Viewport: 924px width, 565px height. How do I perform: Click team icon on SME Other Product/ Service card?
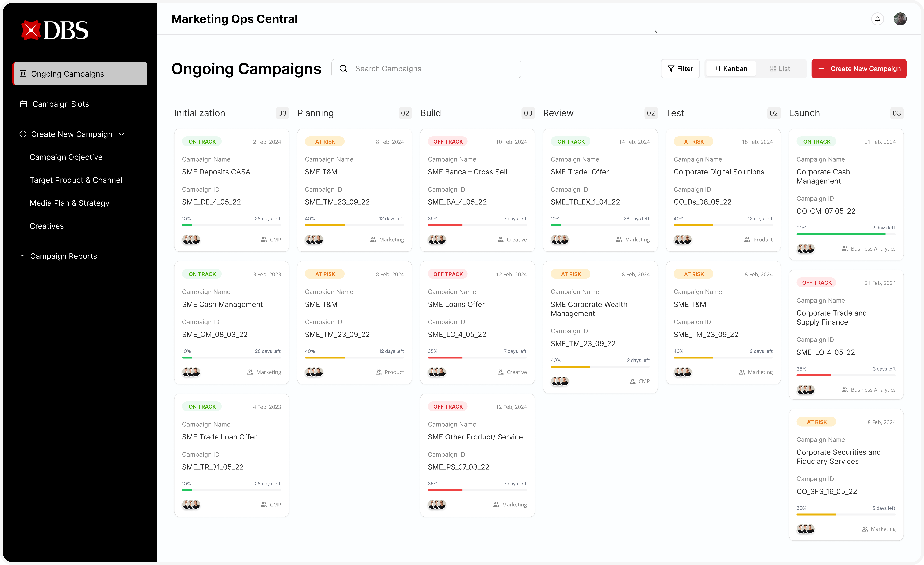tap(496, 505)
